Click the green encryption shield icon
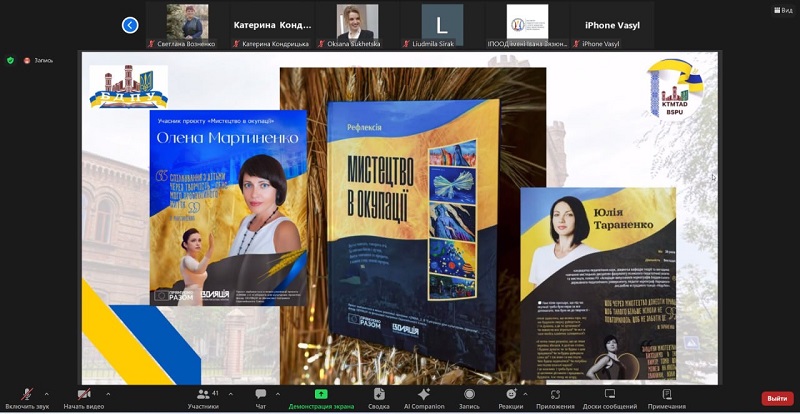Screen dimensions: 800x414 pos(10,60)
